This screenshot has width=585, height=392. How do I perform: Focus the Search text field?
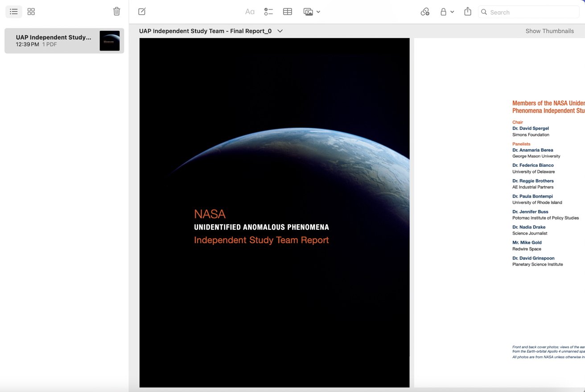pyautogui.click(x=529, y=12)
